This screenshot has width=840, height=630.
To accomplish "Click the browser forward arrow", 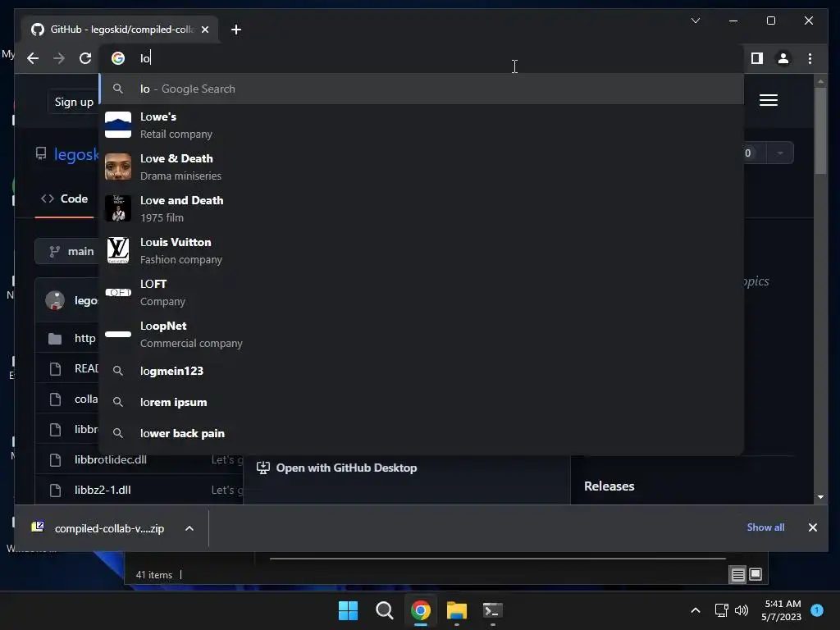I will tap(59, 58).
